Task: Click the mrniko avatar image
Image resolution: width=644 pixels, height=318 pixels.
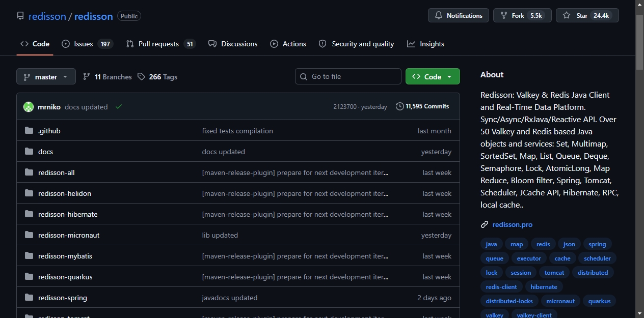Action: point(29,107)
